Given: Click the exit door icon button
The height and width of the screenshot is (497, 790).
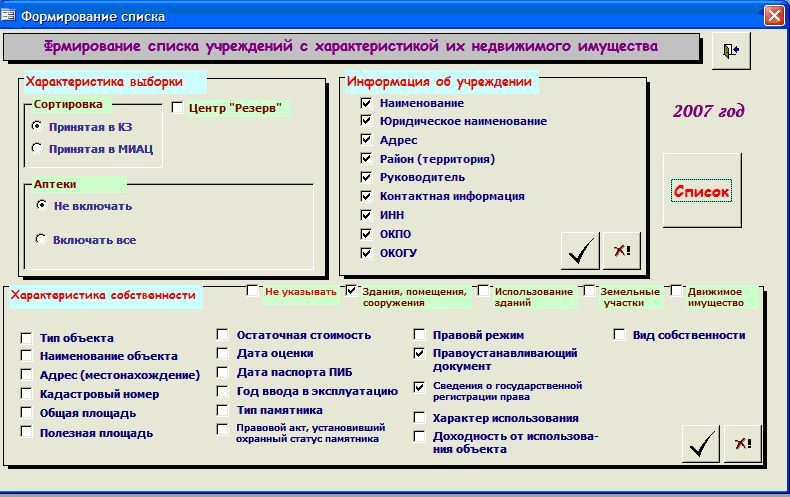Looking at the screenshot, I should tap(730, 51).
